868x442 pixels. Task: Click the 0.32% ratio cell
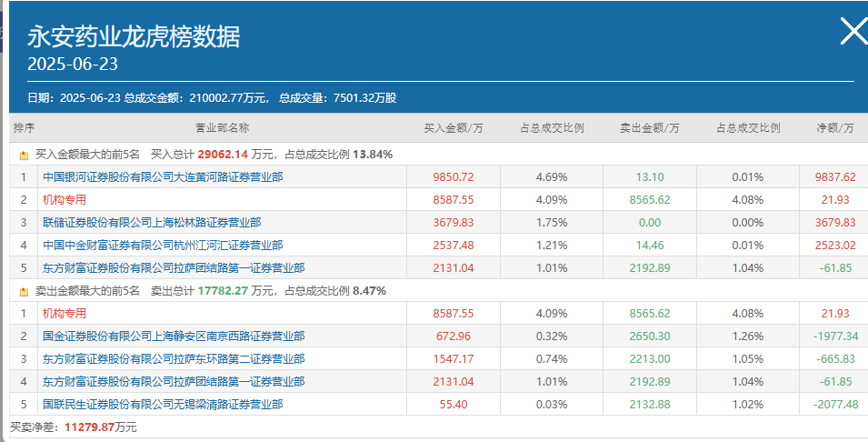(552, 337)
